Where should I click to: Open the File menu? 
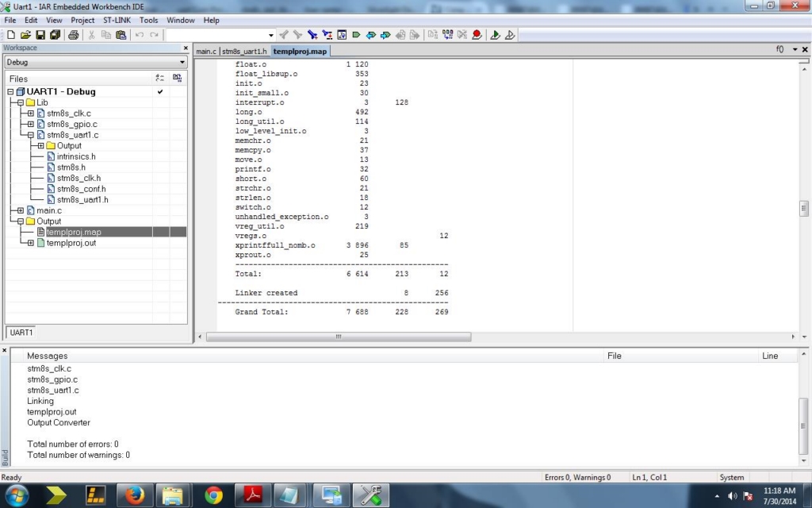(x=10, y=20)
